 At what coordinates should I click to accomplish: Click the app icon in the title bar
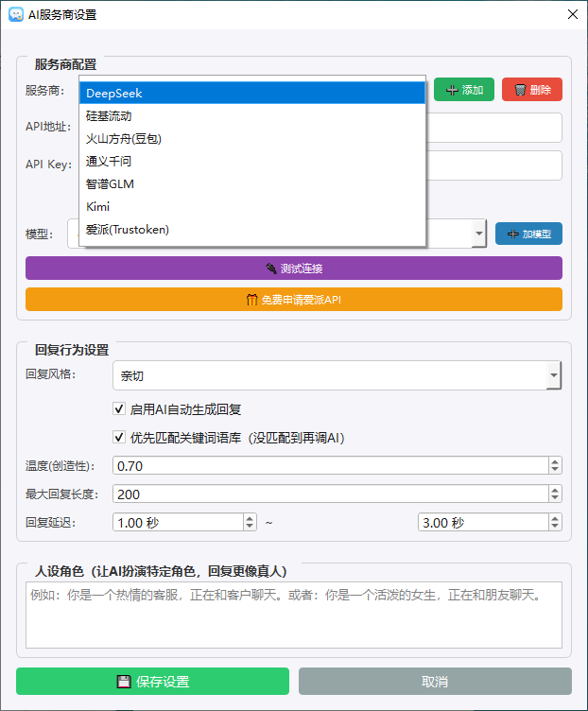click(16, 14)
